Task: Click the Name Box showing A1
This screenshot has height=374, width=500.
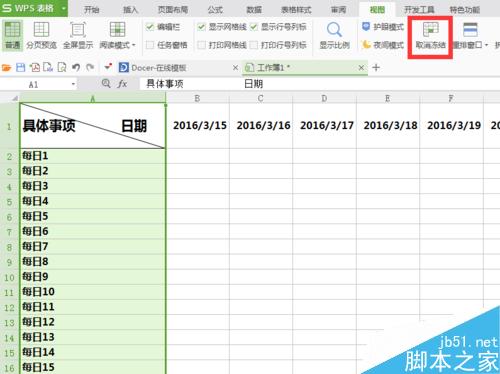Action: [35, 85]
